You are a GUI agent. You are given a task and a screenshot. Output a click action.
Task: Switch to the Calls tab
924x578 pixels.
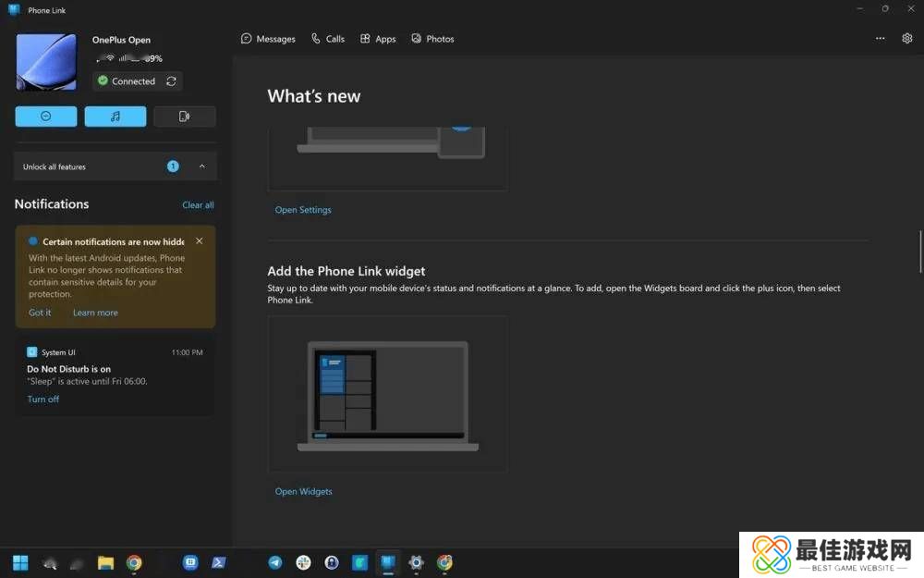[328, 39]
